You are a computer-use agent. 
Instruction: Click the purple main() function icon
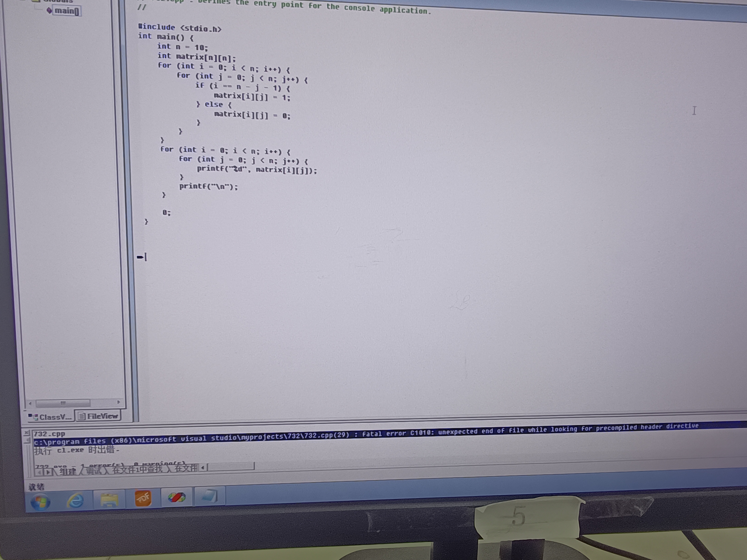(x=49, y=11)
